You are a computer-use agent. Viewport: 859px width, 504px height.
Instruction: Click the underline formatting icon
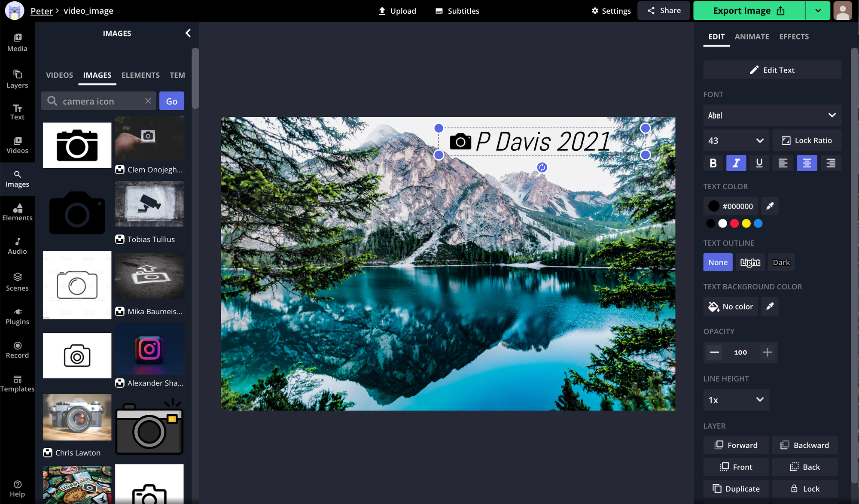click(759, 163)
